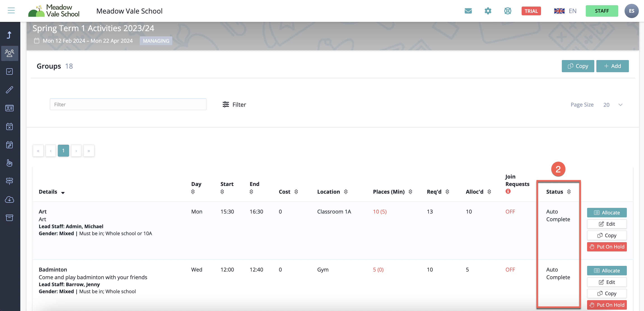The image size is (644, 311).
Task: Open the checkbox tick icon in sidebar
Action: point(9,72)
